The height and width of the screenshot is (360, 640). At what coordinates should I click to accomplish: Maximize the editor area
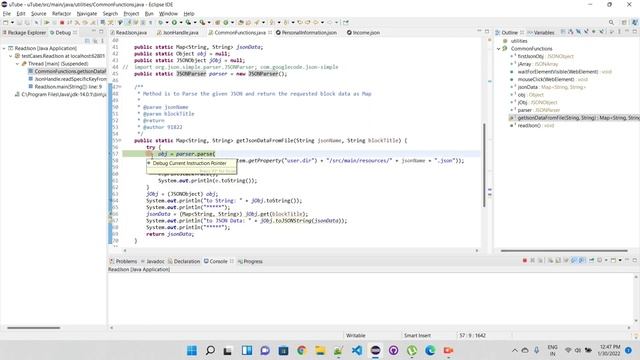click(487, 31)
